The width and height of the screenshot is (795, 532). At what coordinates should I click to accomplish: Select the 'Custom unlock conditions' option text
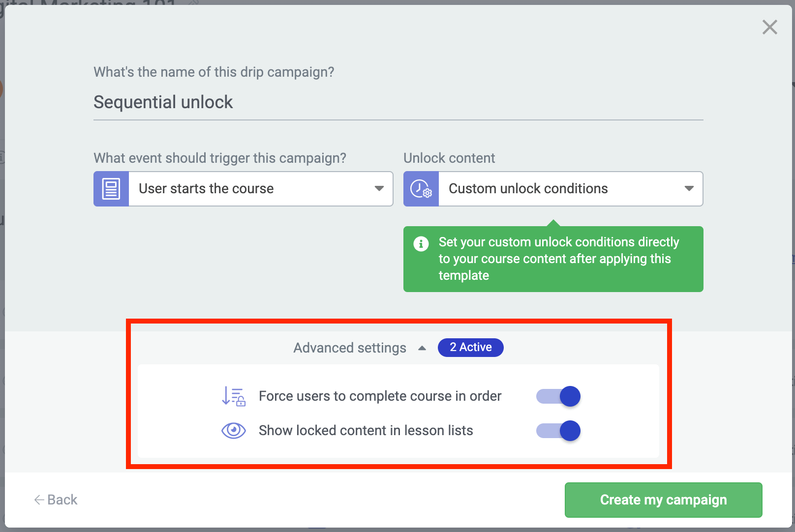click(x=528, y=189)
